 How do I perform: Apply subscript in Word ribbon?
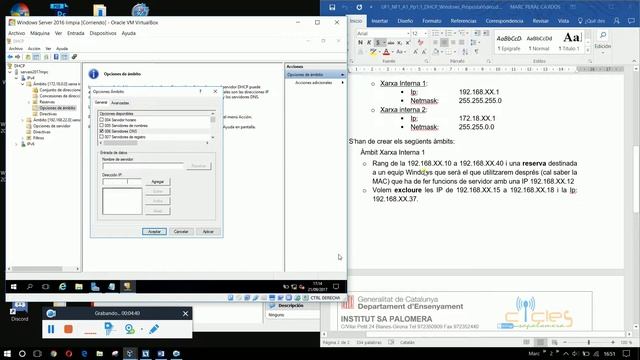[x=400, y=42]
